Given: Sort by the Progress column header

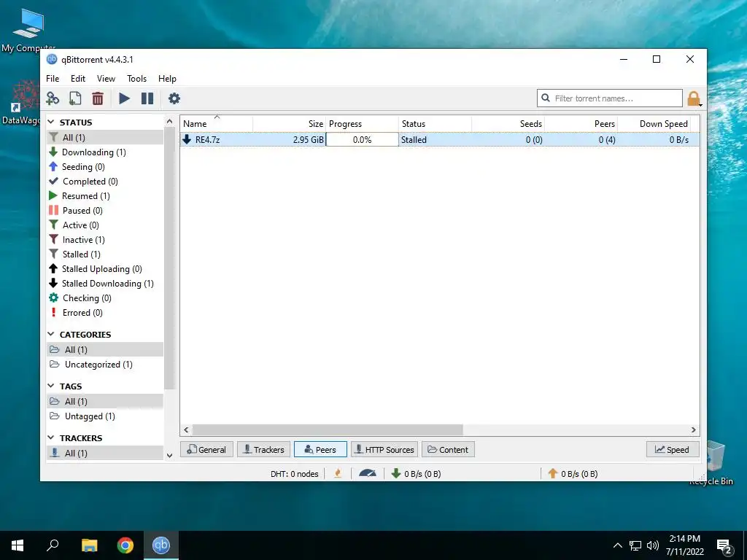Looking at the screenshot, I should tap(363, 124).
